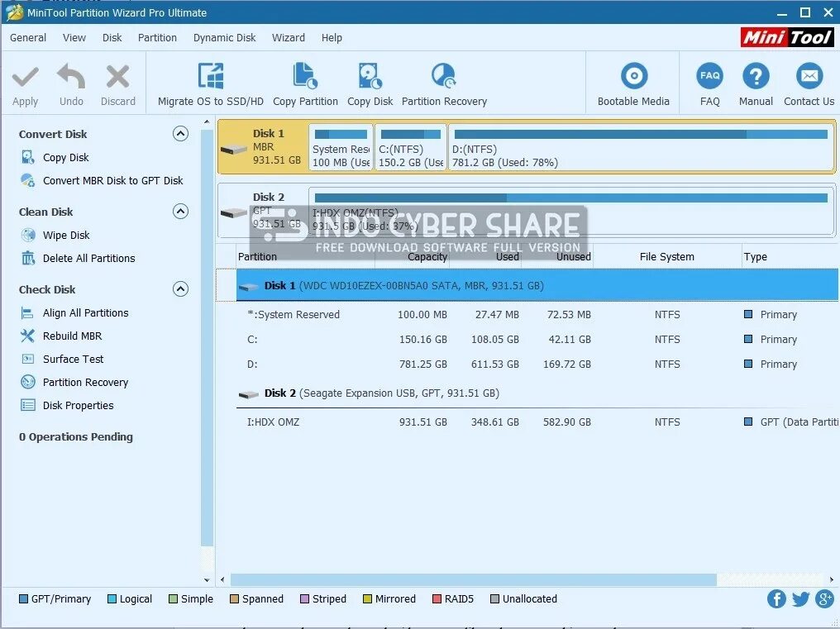Select Partition Recovery in Check Disk list
The height and width of the screenshot is (629, 840).
click(86, 382)
